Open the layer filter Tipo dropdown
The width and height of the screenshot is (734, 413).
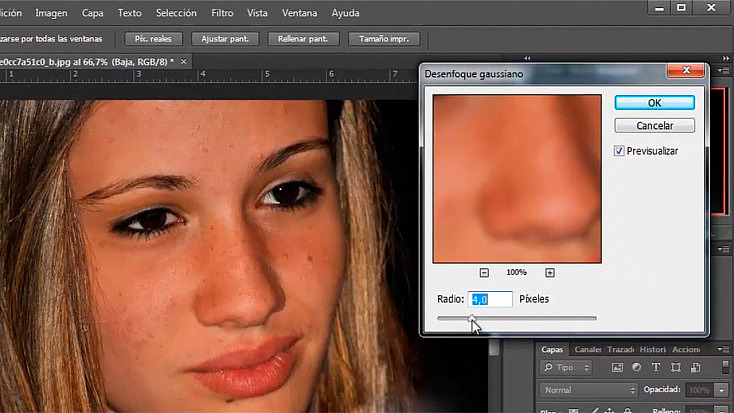[566, 368]
